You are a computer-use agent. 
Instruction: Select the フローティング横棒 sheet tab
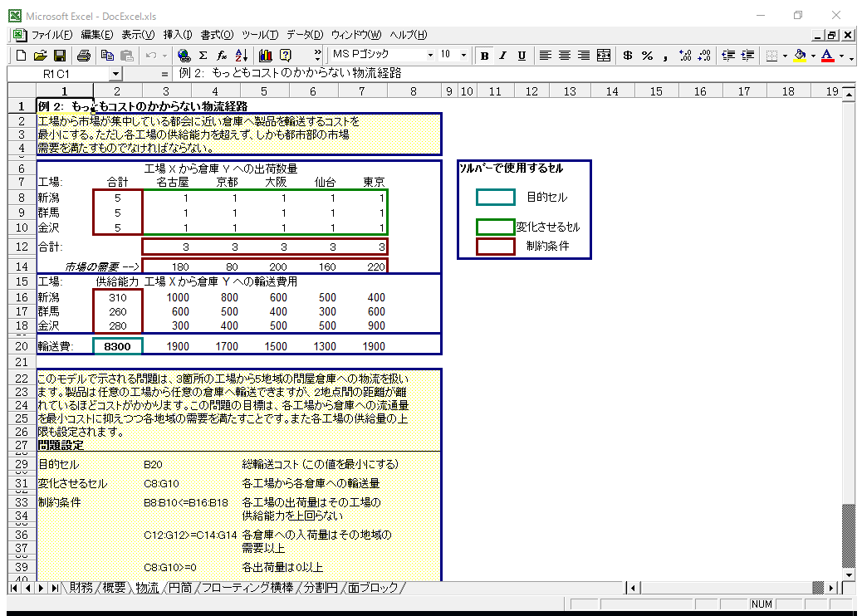247,588
